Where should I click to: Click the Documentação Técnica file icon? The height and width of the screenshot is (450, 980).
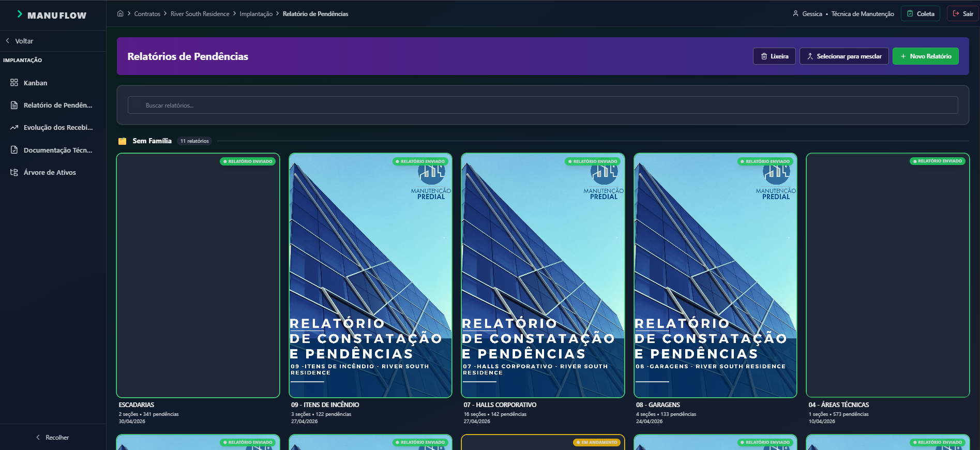[14, 150]
